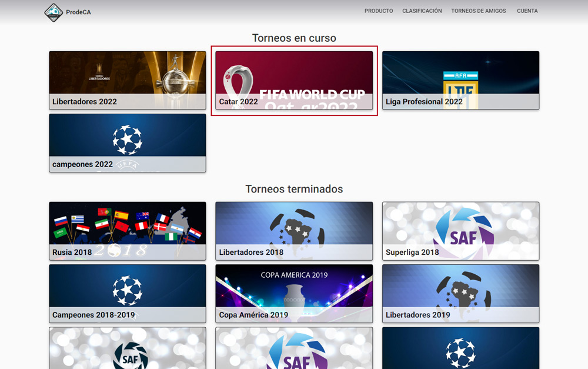This screenshot has width=588, height=369.
Task: Click the Libertadores 2022 title link
Action: click(x=85, y=102)
